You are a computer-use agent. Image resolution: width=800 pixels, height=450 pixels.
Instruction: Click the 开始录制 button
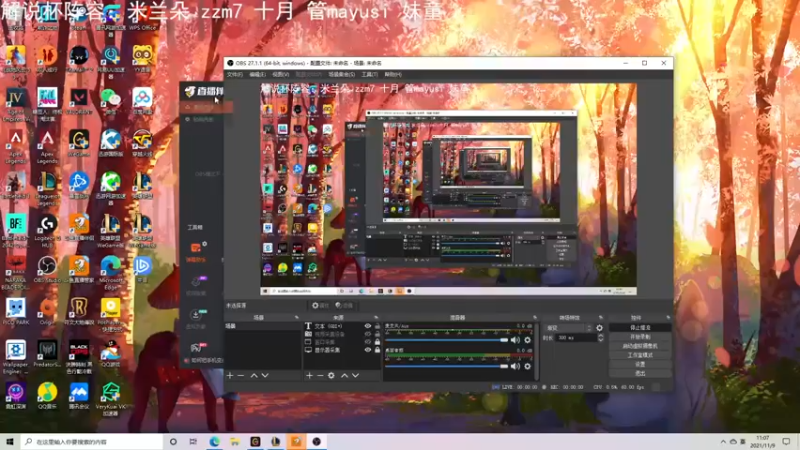[x=640, y=337]
